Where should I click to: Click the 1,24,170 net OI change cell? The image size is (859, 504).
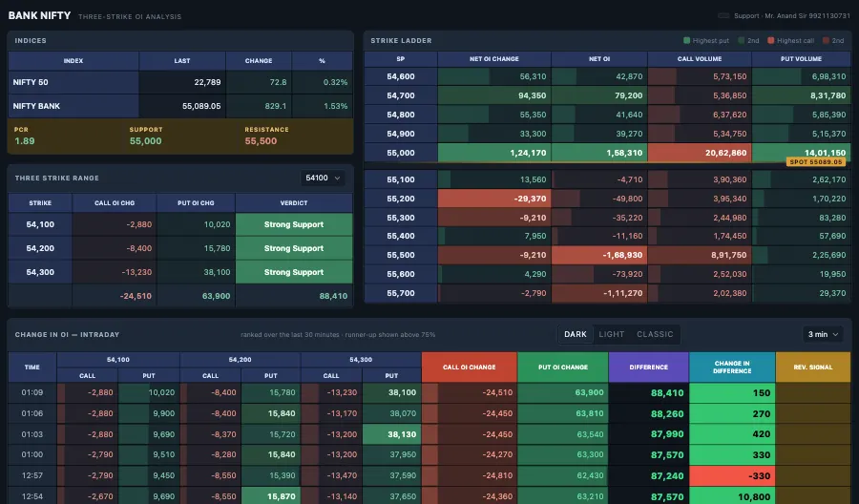coord(494,153)
